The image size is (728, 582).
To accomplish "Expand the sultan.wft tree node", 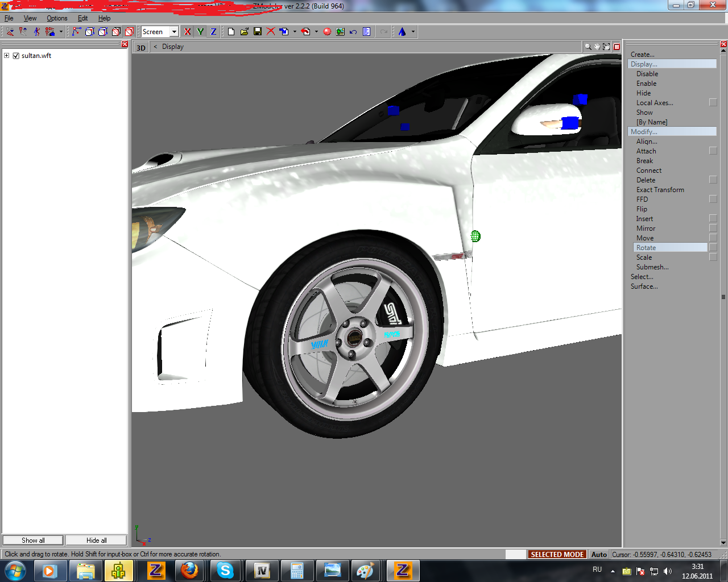I will pyautogui.click(x=7, y=56).
